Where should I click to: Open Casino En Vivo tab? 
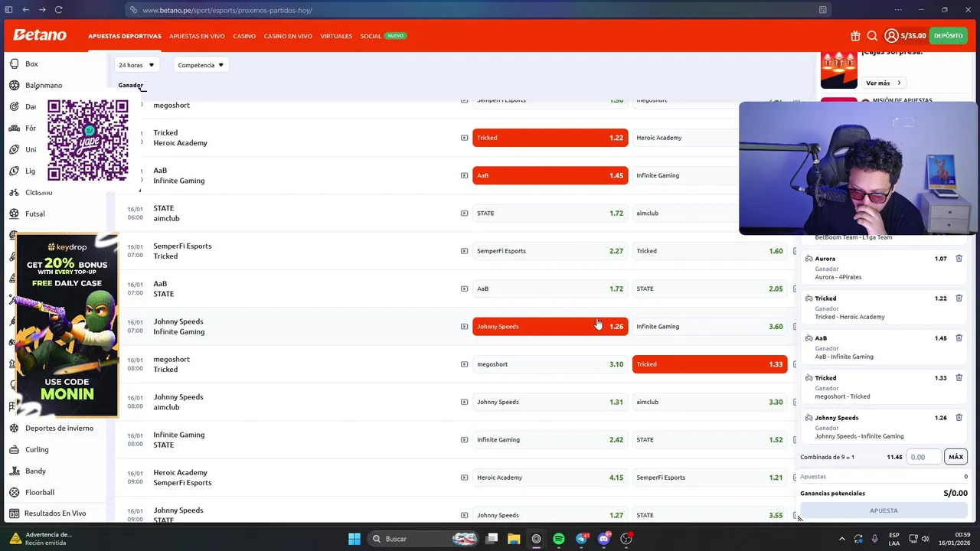click(288, 36)
